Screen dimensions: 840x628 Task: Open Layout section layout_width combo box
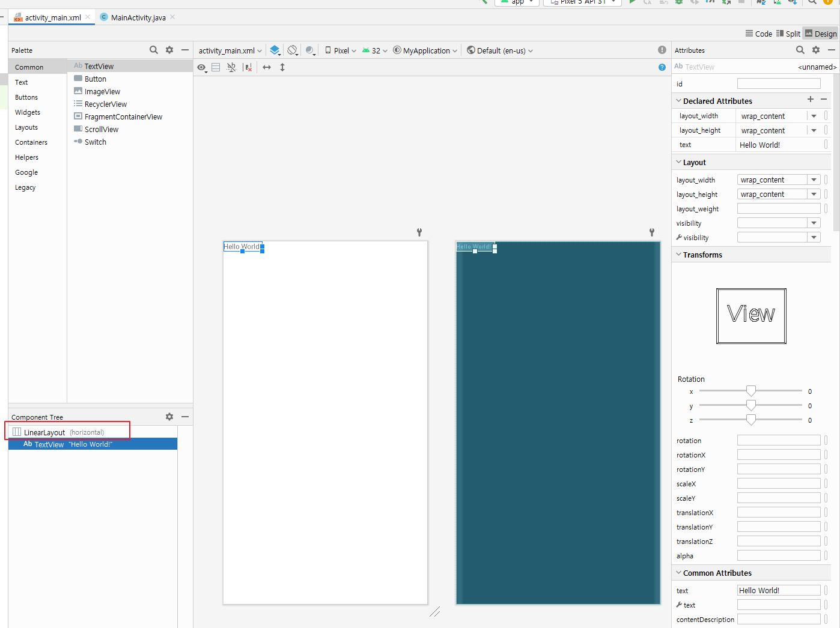coord(779,180)
